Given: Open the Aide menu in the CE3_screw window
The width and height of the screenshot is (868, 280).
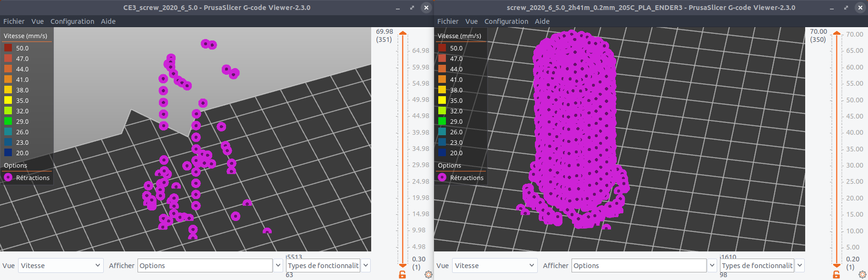Looking at the screenshot, I should [x=108, y=21].
